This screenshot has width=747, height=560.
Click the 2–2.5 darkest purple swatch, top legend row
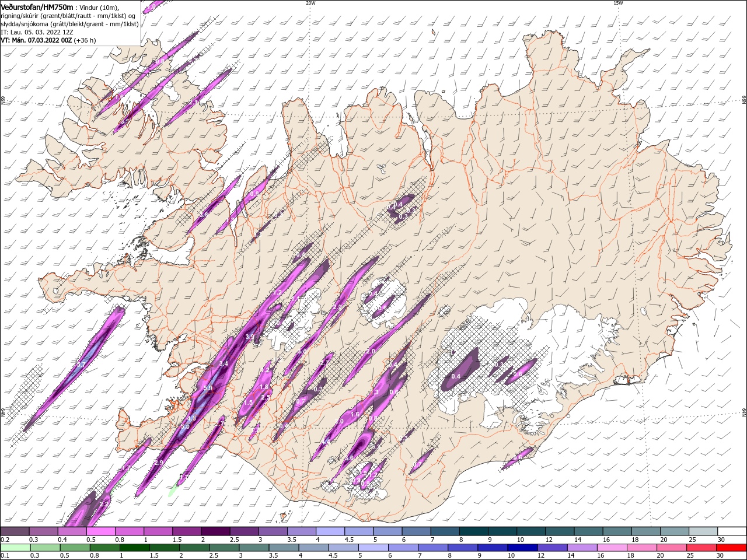(x=215, y=531)
